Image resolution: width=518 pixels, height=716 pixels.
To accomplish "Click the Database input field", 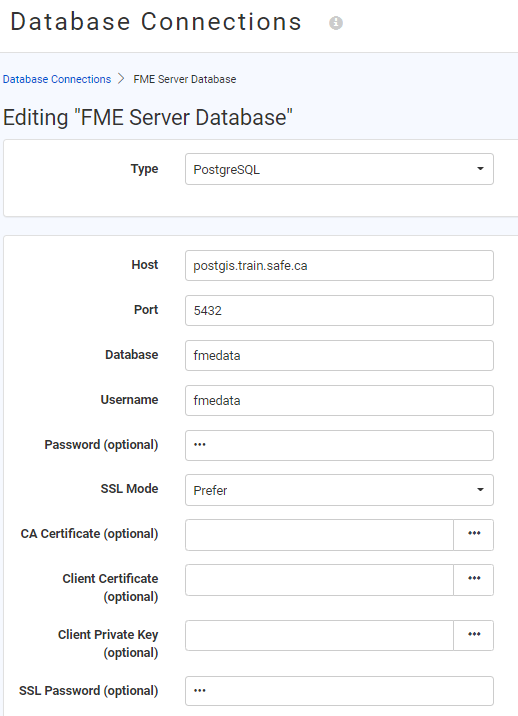I will [x=339, y=355].
